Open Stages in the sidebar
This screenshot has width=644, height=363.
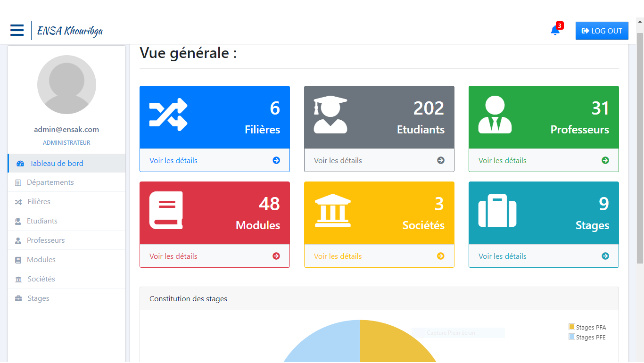point(66,298)
